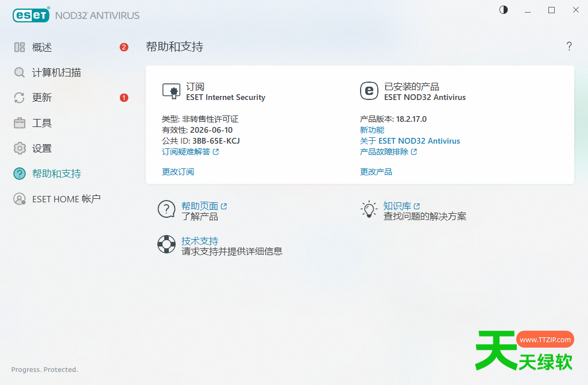Viewport: 588px width, 385px height.
Task: Click the 更改产品 link
Action: click(x=376, y=171)
